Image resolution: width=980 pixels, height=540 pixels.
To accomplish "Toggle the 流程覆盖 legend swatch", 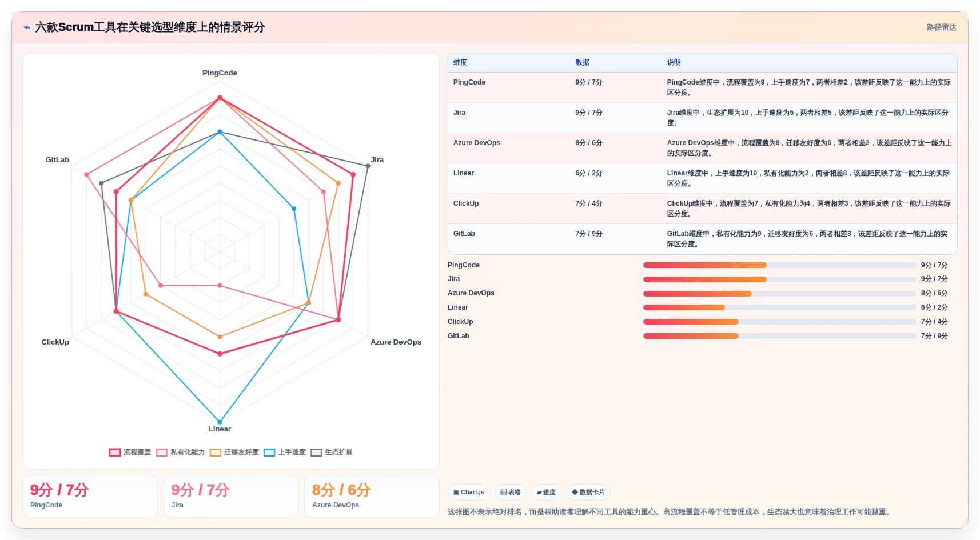I will (x=115, y=453).
